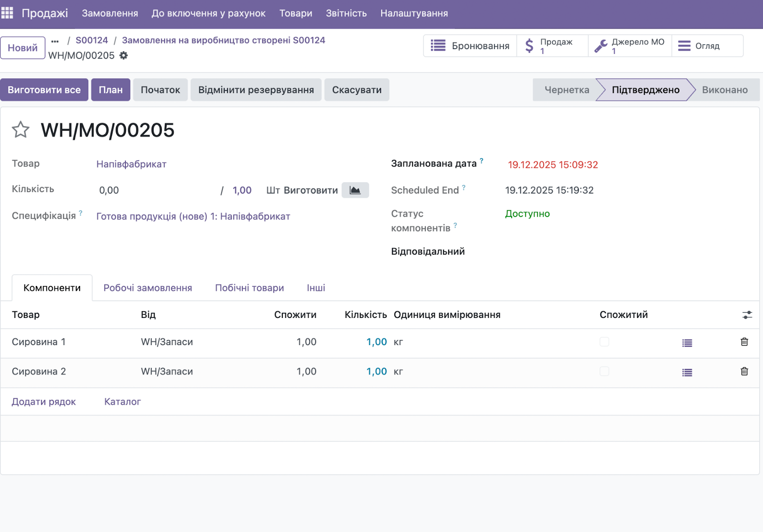This screenshot has height=532, width=763.
Task: Click the Виготовити все button
Action: pyautogui.click(x=44, y=90)
